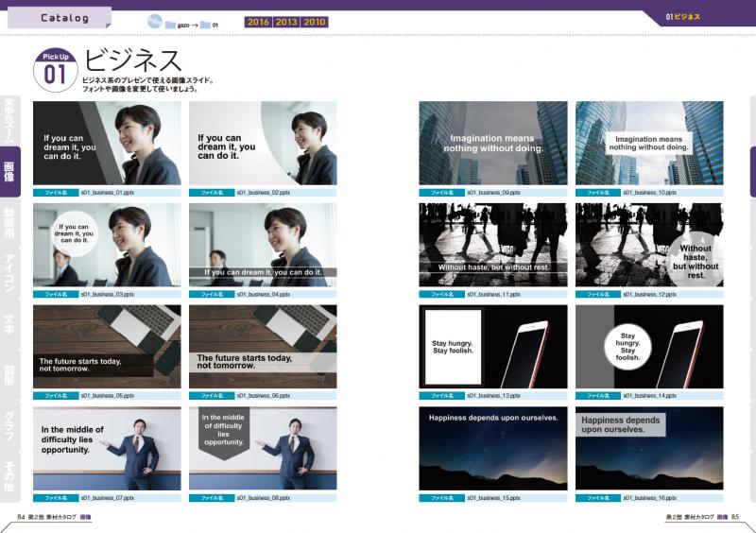Select the s01_business_08.pptx businessman slide thumbnail
Image resolution: width=756 pixels, height=533 pixels.
(263, 449)
